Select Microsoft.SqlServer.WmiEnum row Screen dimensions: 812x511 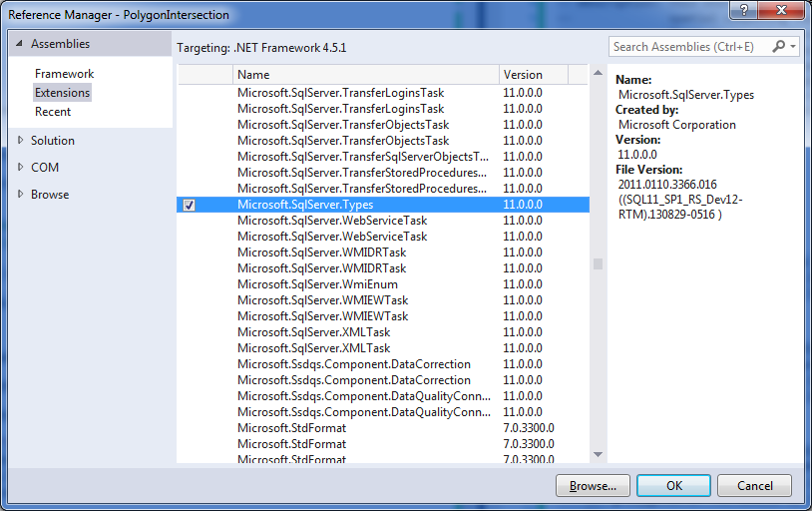coord(383,284)
